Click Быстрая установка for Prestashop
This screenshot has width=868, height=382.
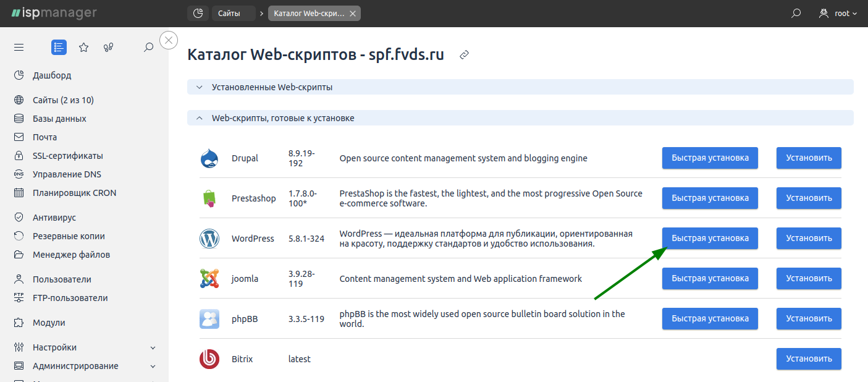[710, 198]
